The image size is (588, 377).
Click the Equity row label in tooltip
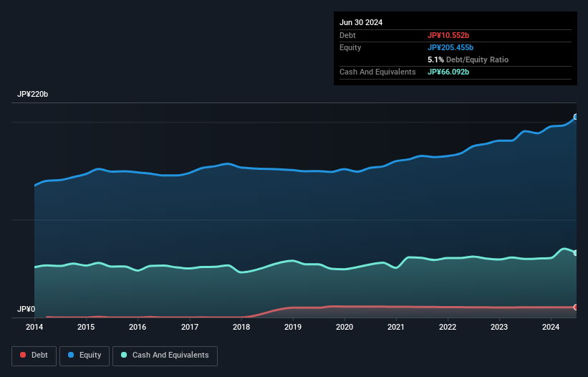click(350, 47)
